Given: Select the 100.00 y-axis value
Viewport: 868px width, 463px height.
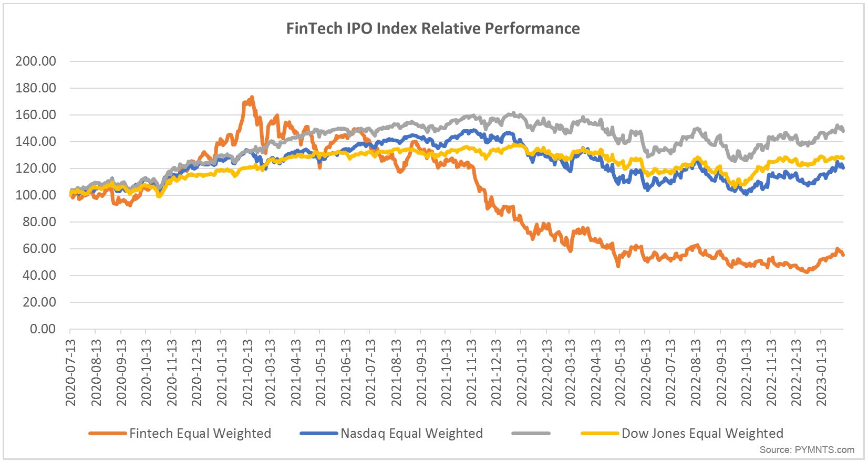Looking at the screenshot, I should pos(36,195).
